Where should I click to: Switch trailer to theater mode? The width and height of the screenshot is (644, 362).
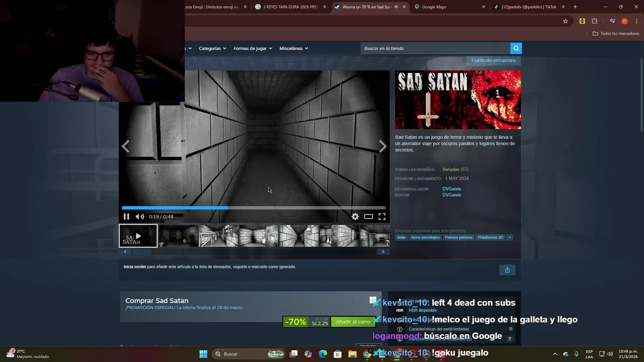[369, 217]
